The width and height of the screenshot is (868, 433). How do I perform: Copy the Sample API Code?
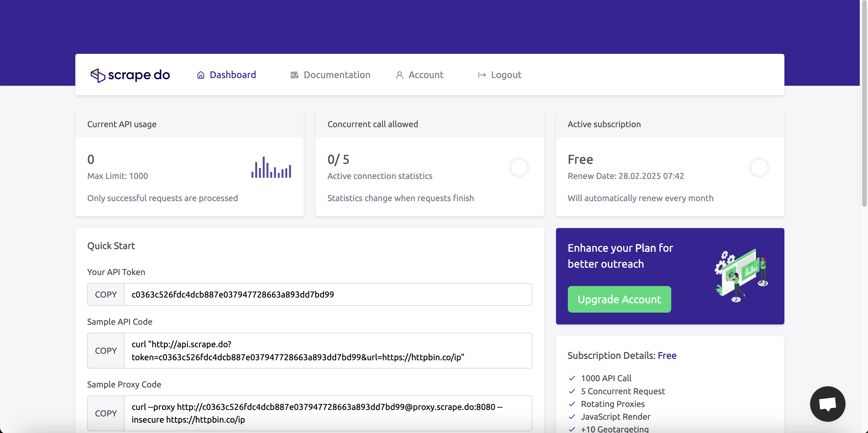[x=106, y=351]
